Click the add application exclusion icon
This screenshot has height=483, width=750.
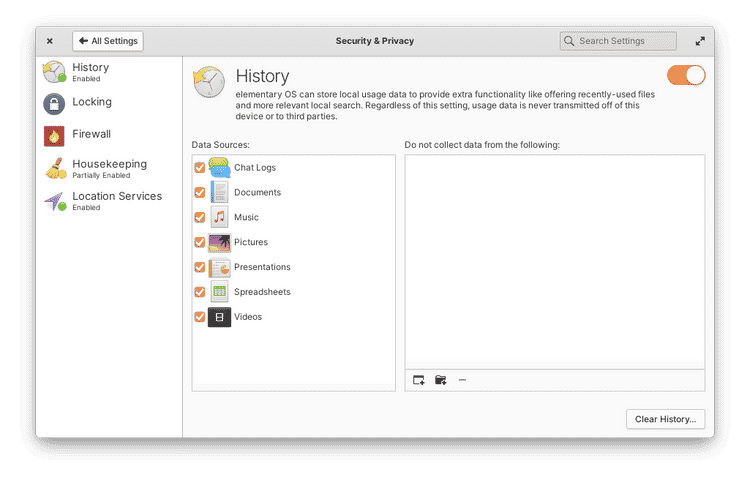point(419,380)
